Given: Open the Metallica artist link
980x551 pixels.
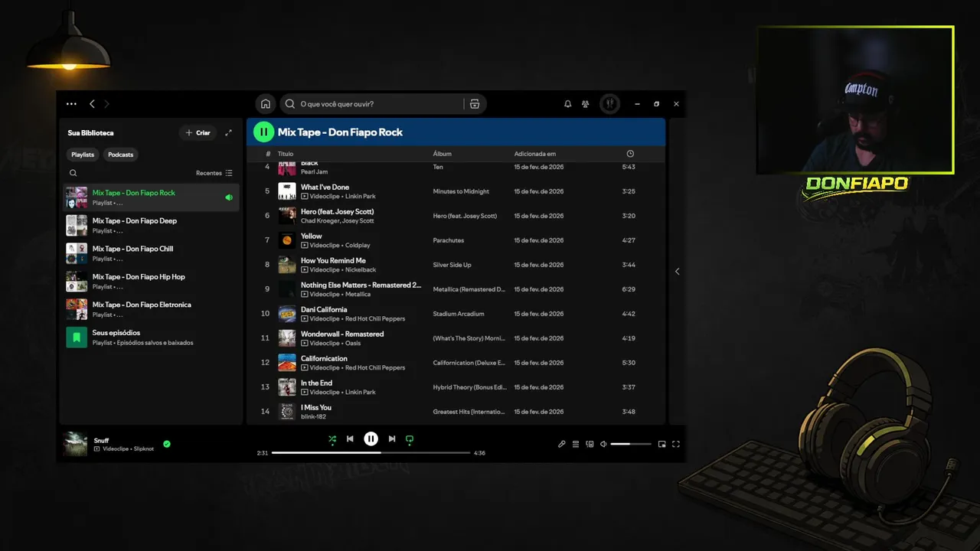Looking at the screenshot, I should (358, 295).
